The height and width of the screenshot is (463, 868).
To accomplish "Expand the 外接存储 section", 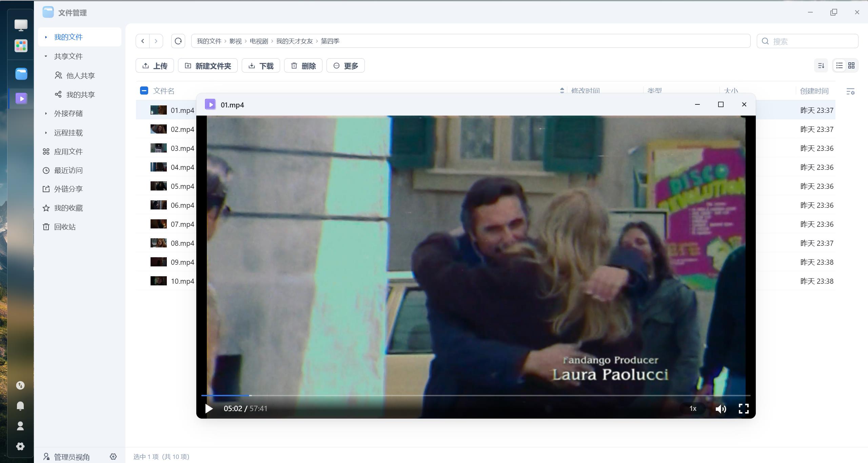I will 46,114.
